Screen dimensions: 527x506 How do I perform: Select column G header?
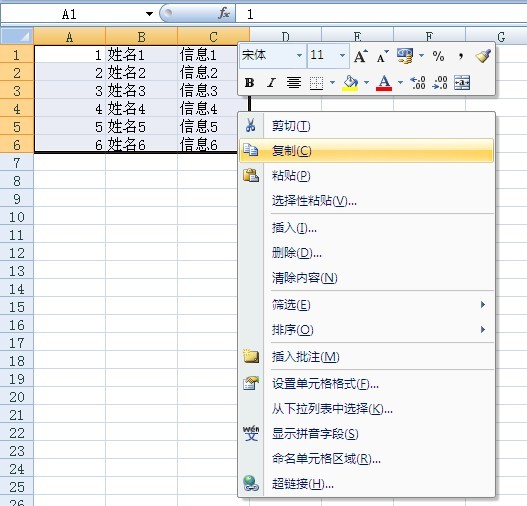[x=496, y=36]
